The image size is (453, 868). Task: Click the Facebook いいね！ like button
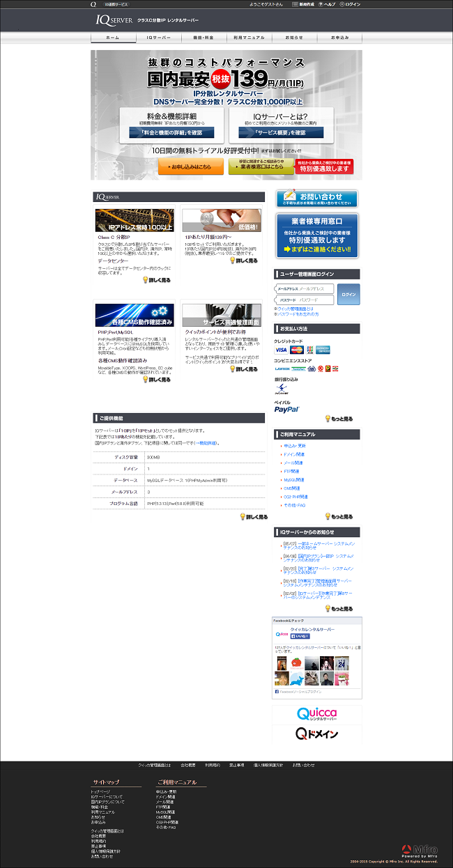click(x=300, y=636)
